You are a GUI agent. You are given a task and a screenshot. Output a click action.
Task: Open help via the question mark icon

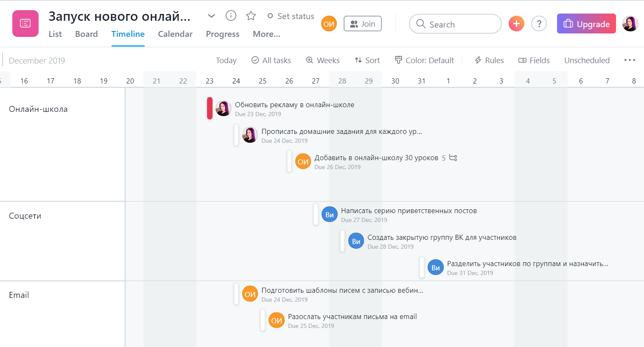tap(539, 23)
